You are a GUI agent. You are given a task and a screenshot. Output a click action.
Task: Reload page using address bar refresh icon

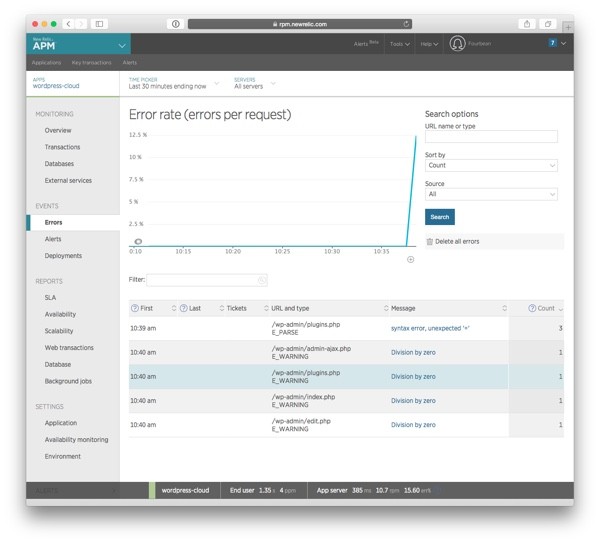[x=406, y=24]
